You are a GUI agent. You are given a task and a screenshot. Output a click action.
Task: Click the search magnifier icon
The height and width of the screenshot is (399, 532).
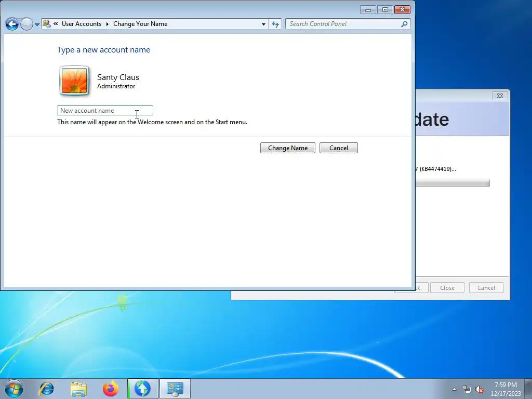(x=404, y=24)
